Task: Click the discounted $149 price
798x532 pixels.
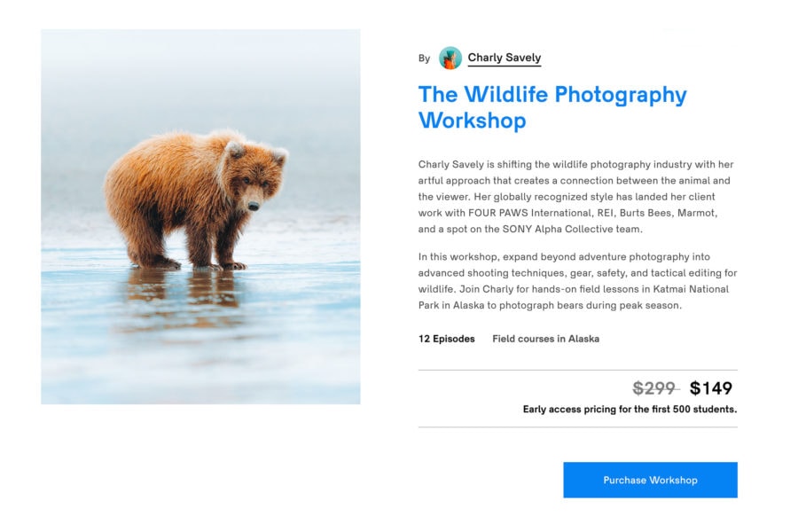Action: [x=712, y=387]
